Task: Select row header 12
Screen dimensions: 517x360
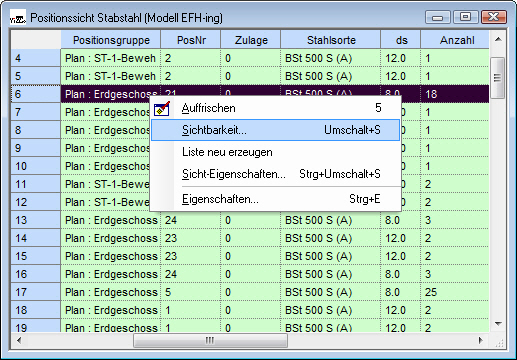Action: point(36,202)
